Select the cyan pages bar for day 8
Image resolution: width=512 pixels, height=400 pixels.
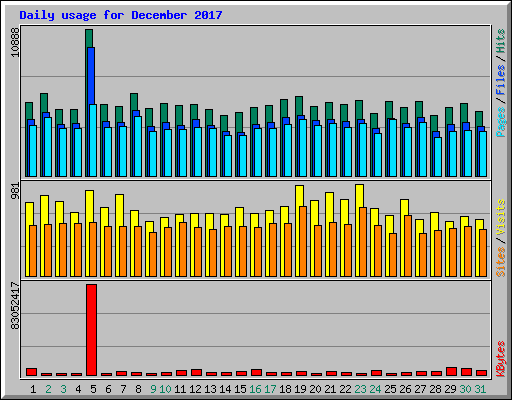[x=138, y=146]
